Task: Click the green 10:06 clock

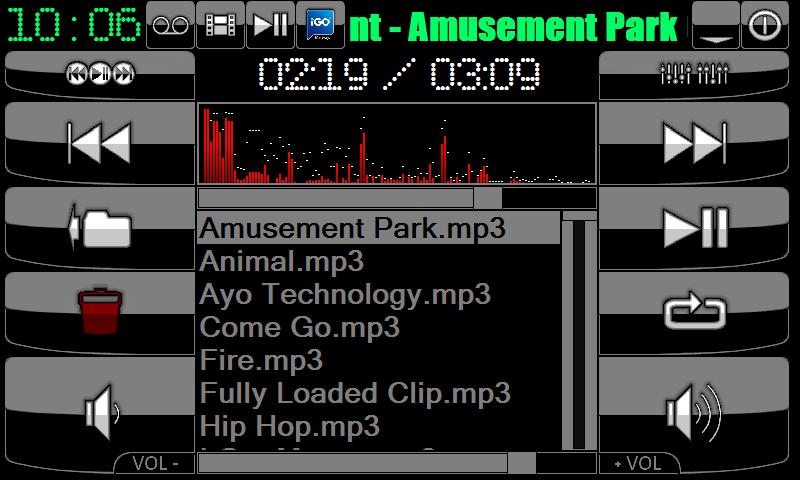Action: click(x=73, y=25)
